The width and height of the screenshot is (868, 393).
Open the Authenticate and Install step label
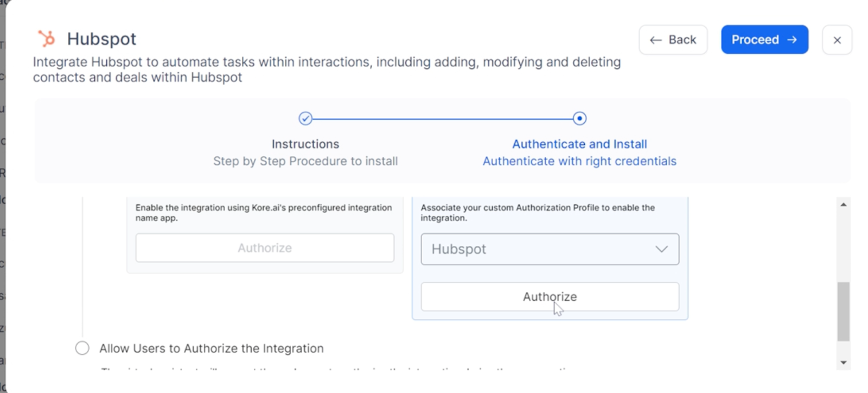pos(579,144)
